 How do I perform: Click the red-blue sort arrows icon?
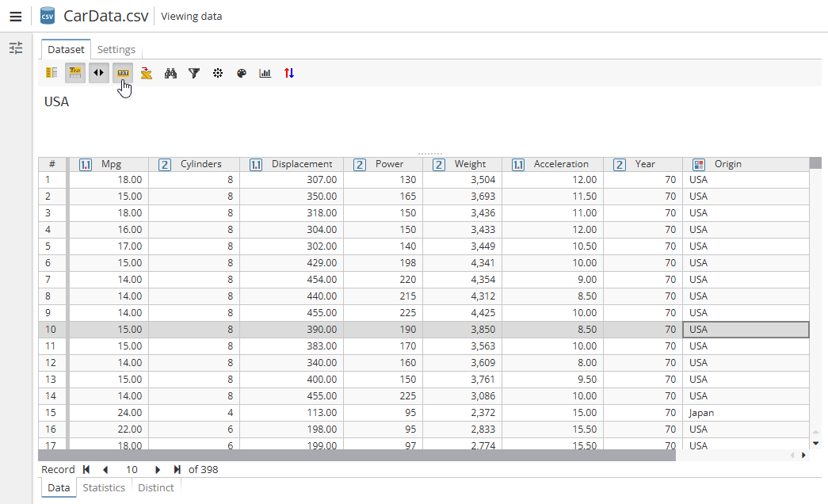coord(289,73)
